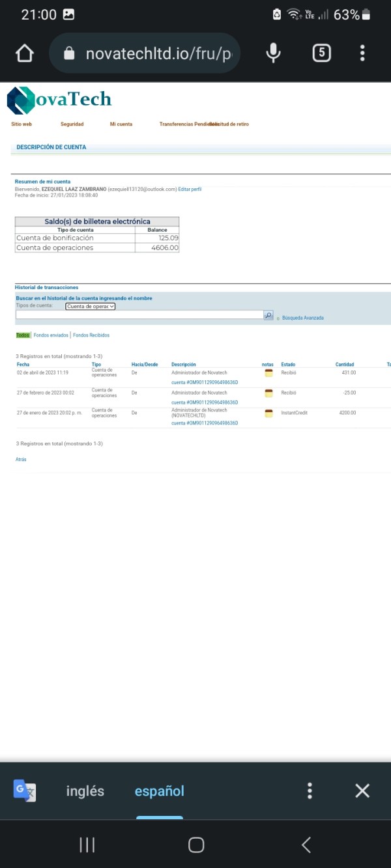This screenshot has width=391, height=868.
Task: Open the Solicitud de retiro menu item
Action: click(x=229, y=124)
